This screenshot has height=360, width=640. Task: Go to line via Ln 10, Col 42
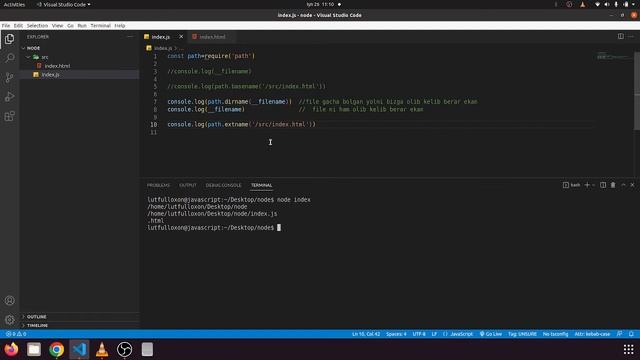pos(366,334)
